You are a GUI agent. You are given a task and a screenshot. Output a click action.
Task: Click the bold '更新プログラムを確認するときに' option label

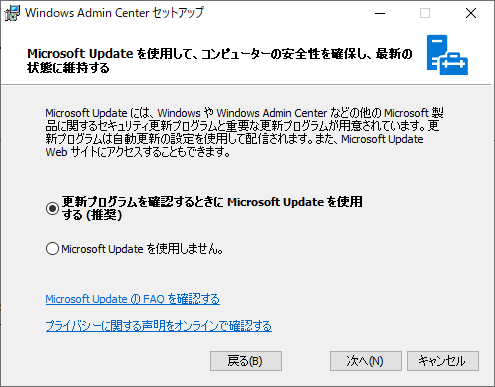[143, 202]
